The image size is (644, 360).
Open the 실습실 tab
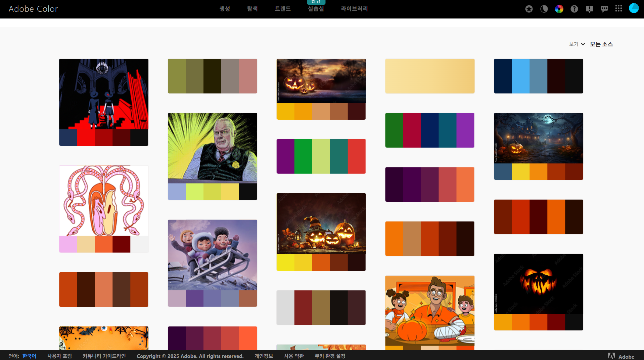[x=316, y=9]
